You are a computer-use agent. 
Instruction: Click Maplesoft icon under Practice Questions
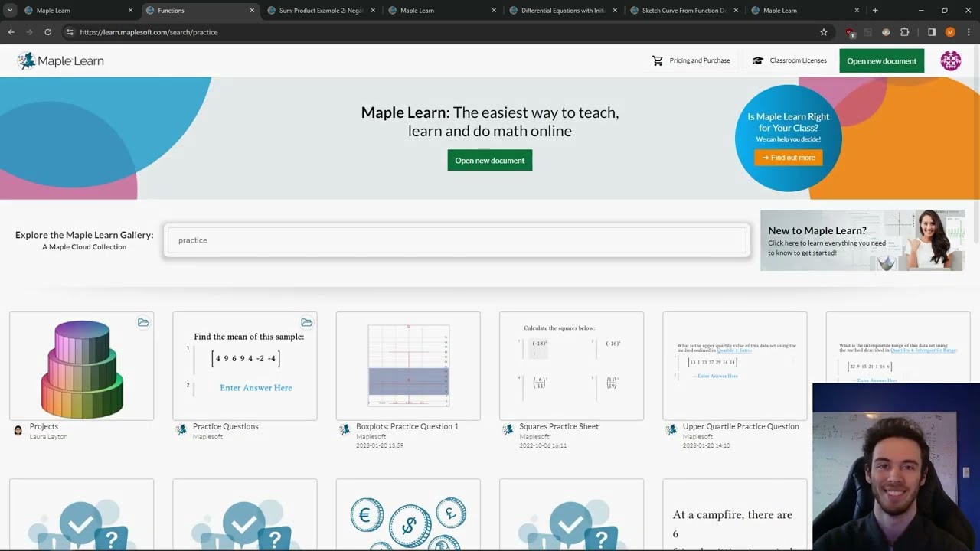coord(181,431)
